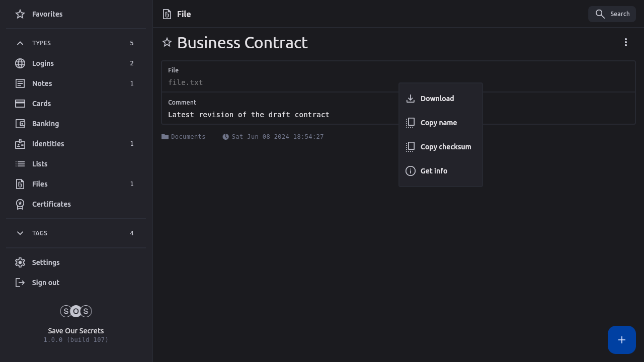Open Favorites in the sidebar
Viewport: 644px width, 362px height.
[47, 14]
